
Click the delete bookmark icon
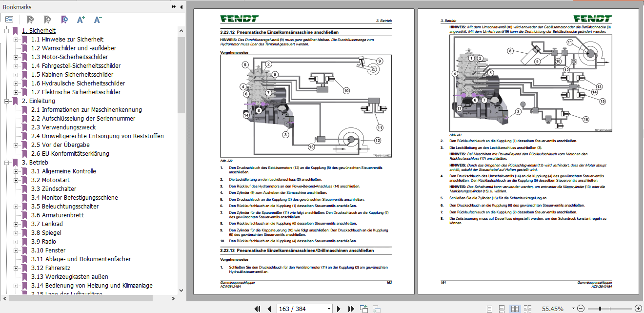tap(30, 20)
